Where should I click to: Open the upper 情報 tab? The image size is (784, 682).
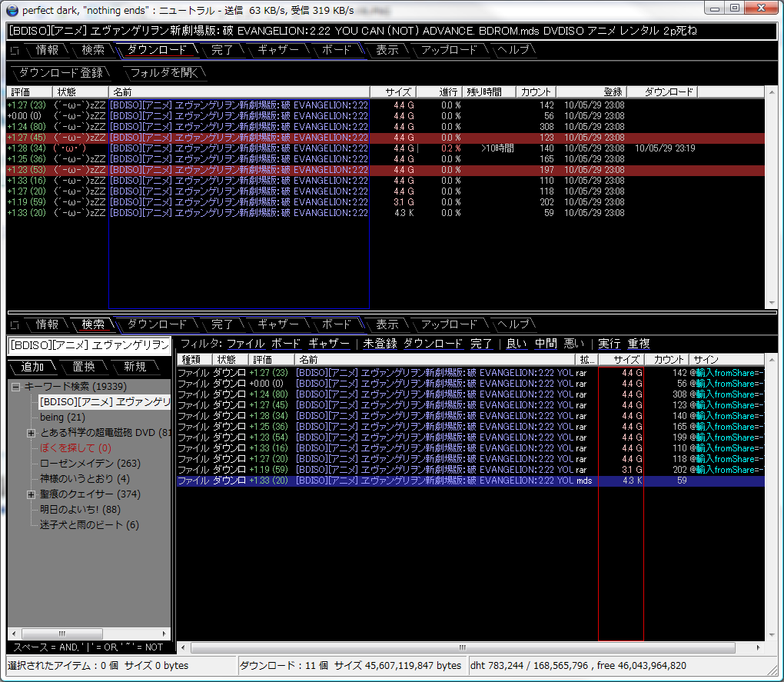click(x=47, y=50)
